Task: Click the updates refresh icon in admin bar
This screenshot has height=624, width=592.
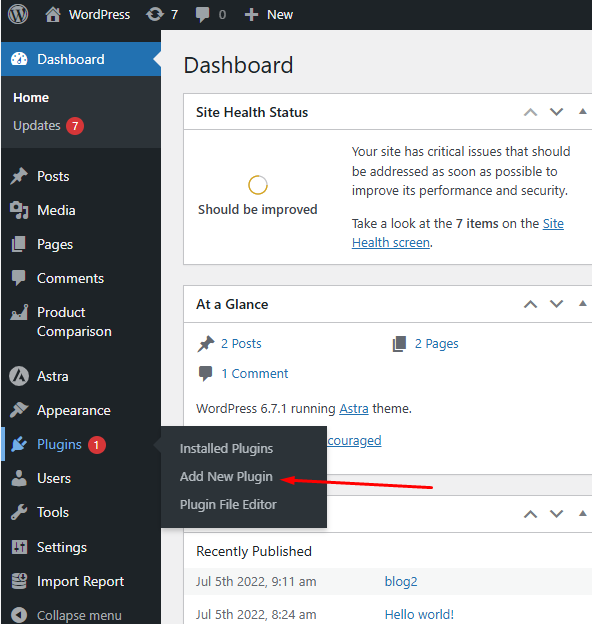Action: point(155,14)
